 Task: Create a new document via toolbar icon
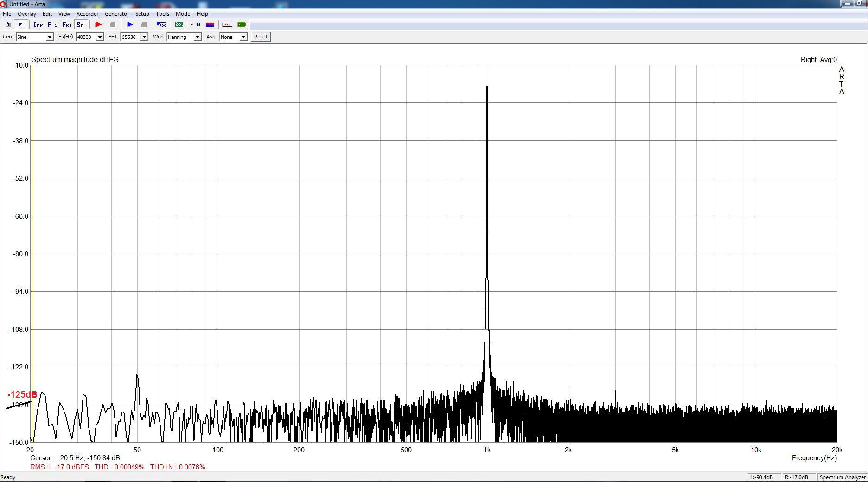click(x=7, y=25)
